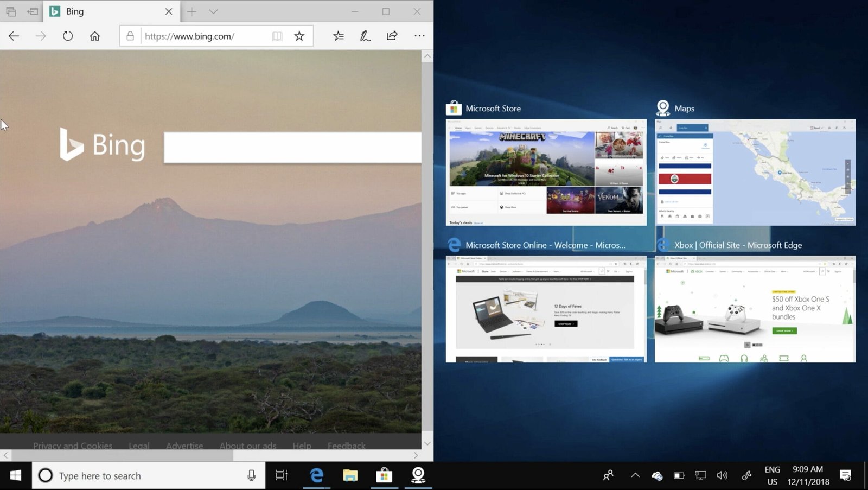
Task: Click the Edge address bar URL
Action: click(189, 36)
